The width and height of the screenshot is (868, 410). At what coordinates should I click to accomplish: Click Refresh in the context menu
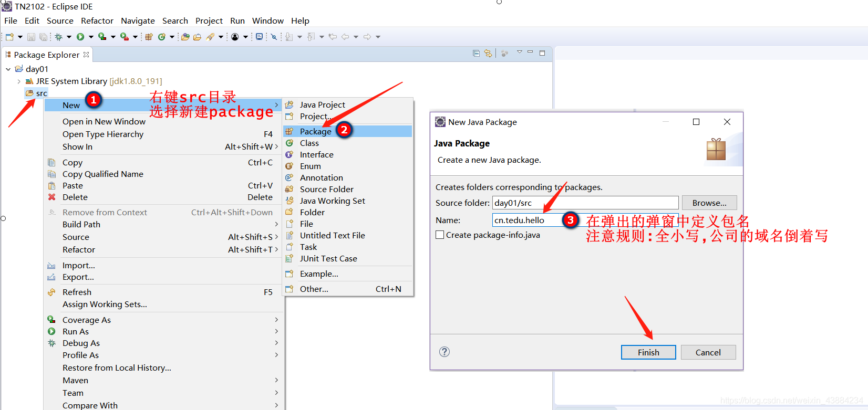pos(163,292)
